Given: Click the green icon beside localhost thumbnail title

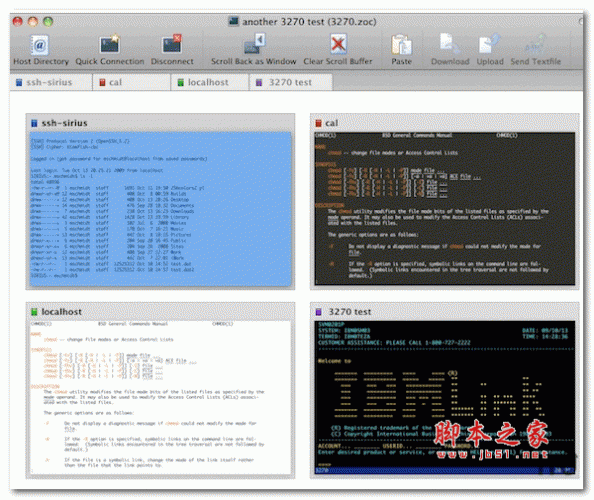Looking at the screenshot, I should [x=34, y=312].
